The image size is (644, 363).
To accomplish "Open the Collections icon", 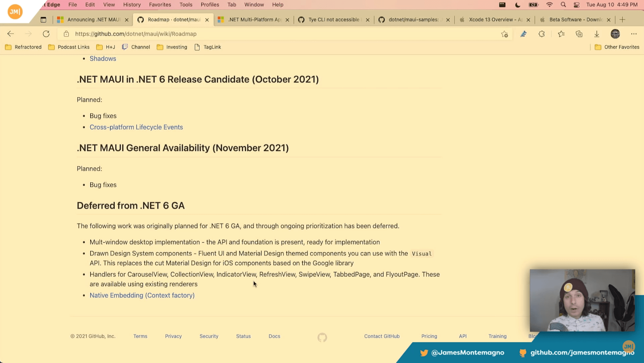I will pos(579,34).
